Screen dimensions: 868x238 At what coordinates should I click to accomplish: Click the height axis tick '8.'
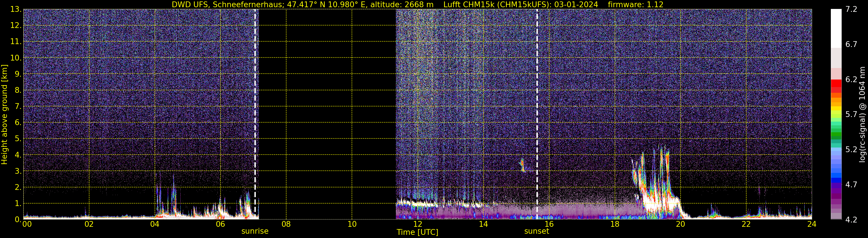click(x=18, y=90)
